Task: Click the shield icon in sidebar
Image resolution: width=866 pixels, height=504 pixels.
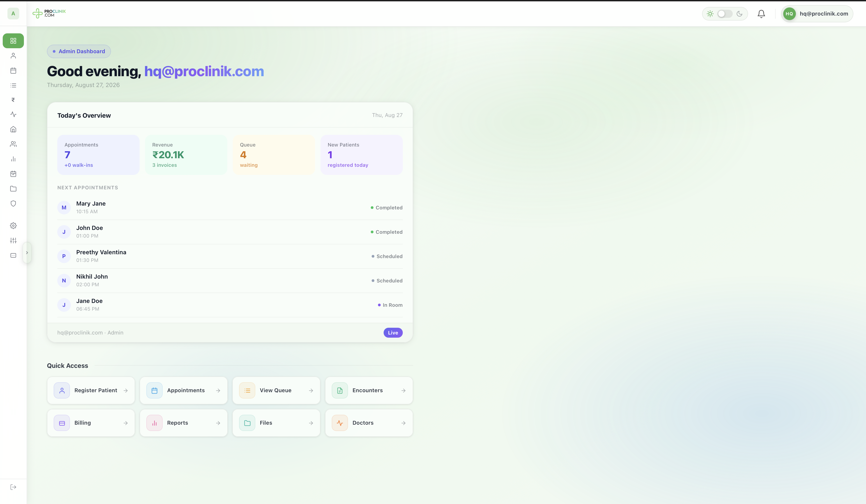Action: coord(13,203)
